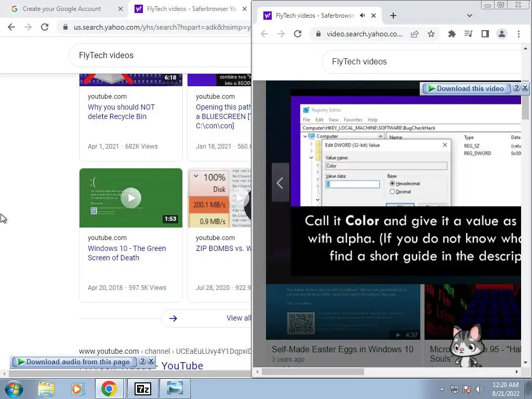This screenshot has width=532, height=399.
Task: Click FlyTech videos search box in right window
Action: pyautogui.click(x=421, y=62)
